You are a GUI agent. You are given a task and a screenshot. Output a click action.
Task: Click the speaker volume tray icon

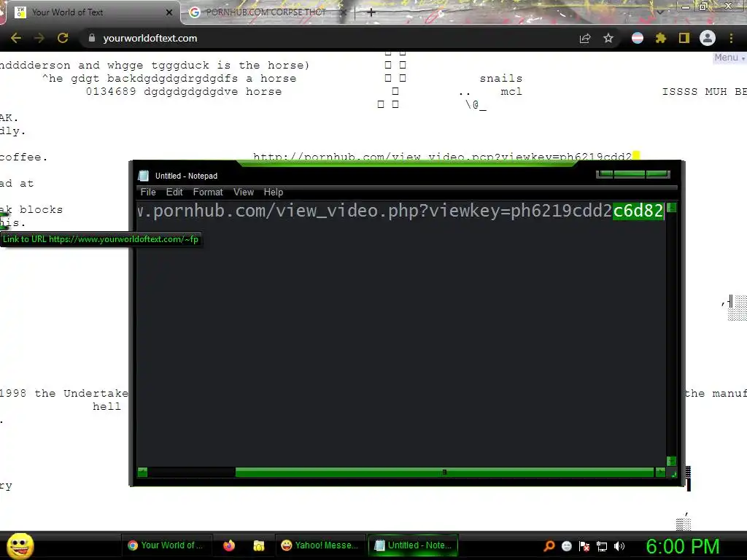[x=619, y=546]
